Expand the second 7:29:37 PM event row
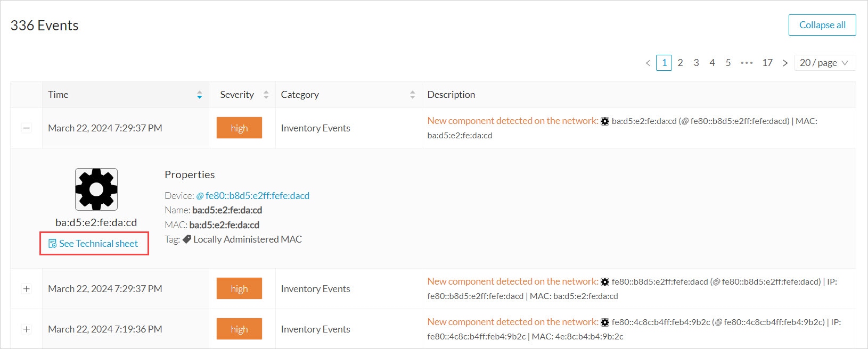The height and width of the screenshot is (349, 868). click(x=27, y=289)
